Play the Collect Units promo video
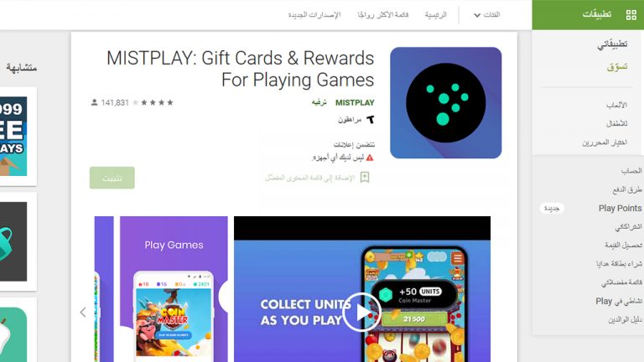This screenshot has width=644, height=362. tap(362, 313)
